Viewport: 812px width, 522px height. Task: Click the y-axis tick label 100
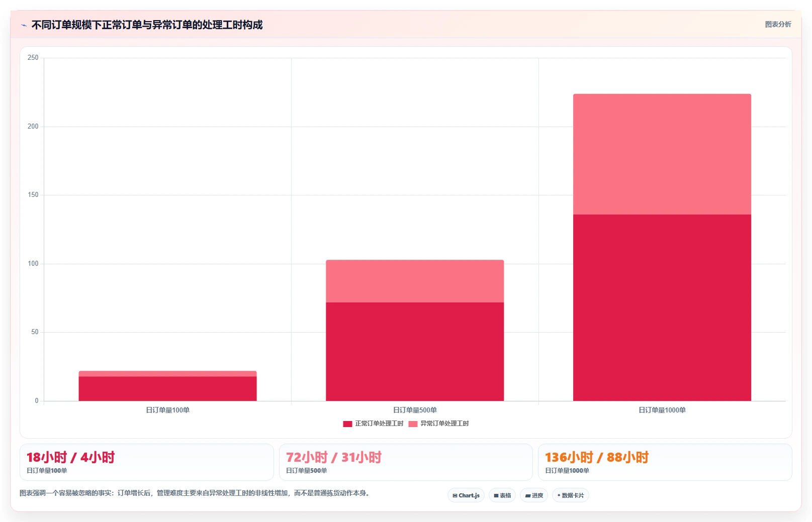[x=33, y=263]
